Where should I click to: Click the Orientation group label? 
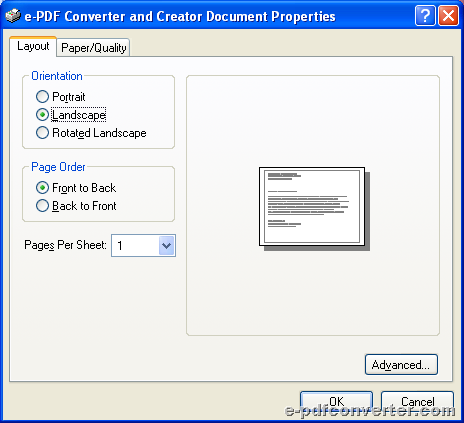pos(57,76)
